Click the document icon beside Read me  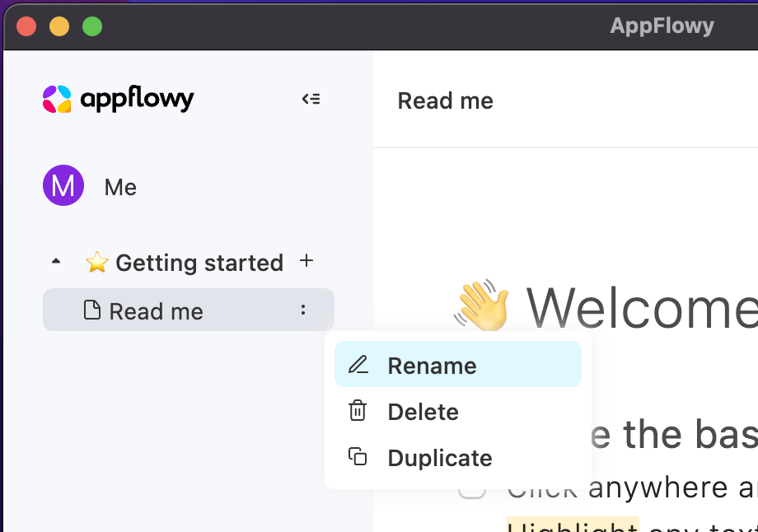point(91,310)
